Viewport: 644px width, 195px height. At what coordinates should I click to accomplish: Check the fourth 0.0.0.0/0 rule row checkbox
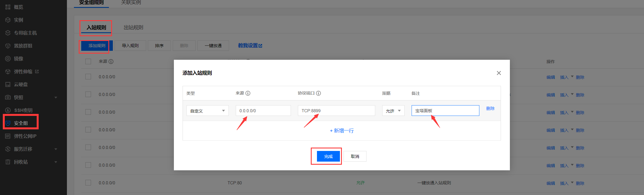pyautogui.click(x=88, y=130)
